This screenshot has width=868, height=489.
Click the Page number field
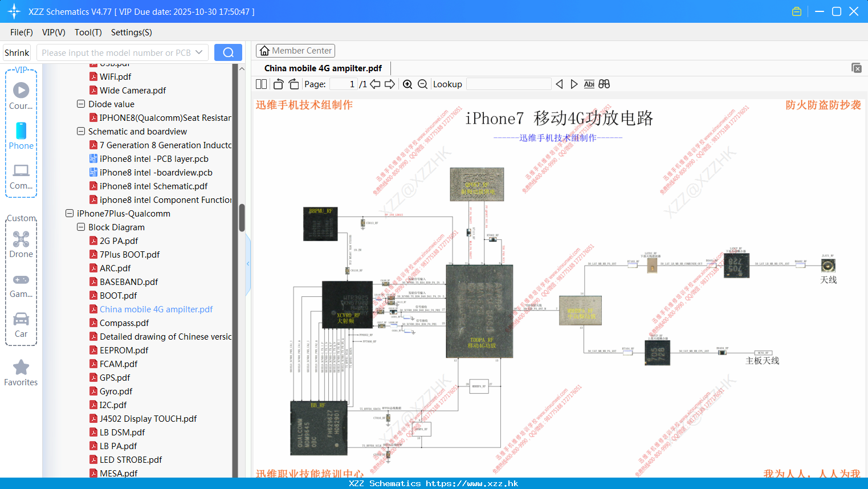pos(343,84)
